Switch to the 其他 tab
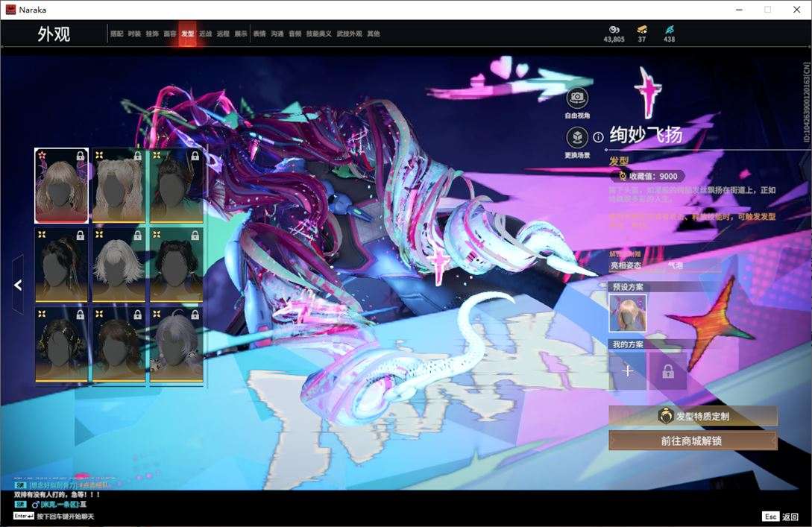 click(x=374, y=34)
